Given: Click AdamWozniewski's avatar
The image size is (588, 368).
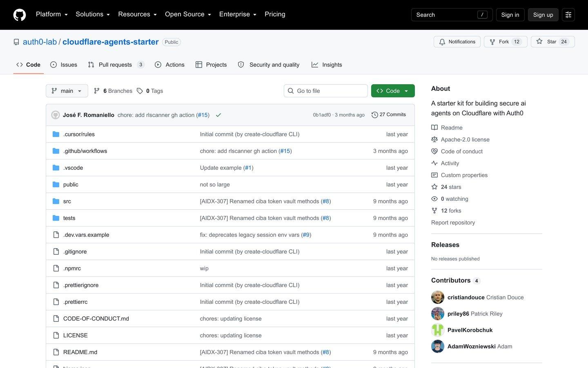Looking at the screenshot, I should click(438, 346).
